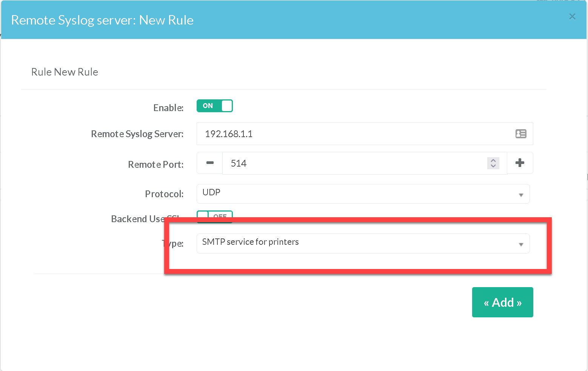Image resolution: width=588 pixels, height=371 pixels.
Task: Click the "Remote Syslog Server:" label
Action: click(x=137, y=134)
